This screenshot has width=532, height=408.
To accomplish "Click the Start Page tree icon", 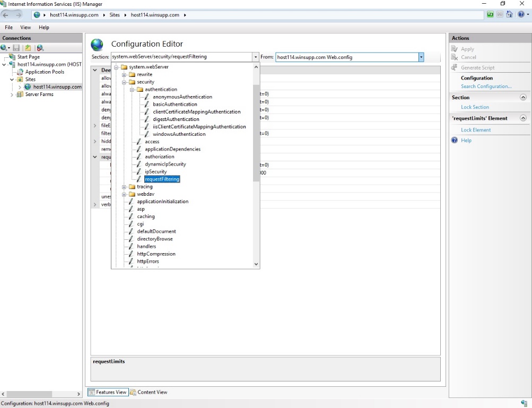I will pyautogui.click(x=13, y=57).
